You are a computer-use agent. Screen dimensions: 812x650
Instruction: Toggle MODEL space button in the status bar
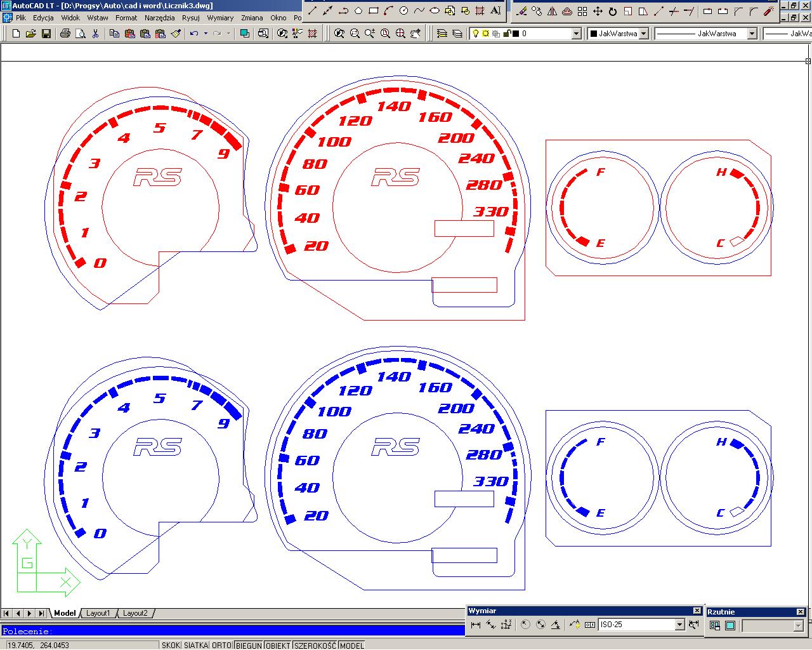click(352, 645)
